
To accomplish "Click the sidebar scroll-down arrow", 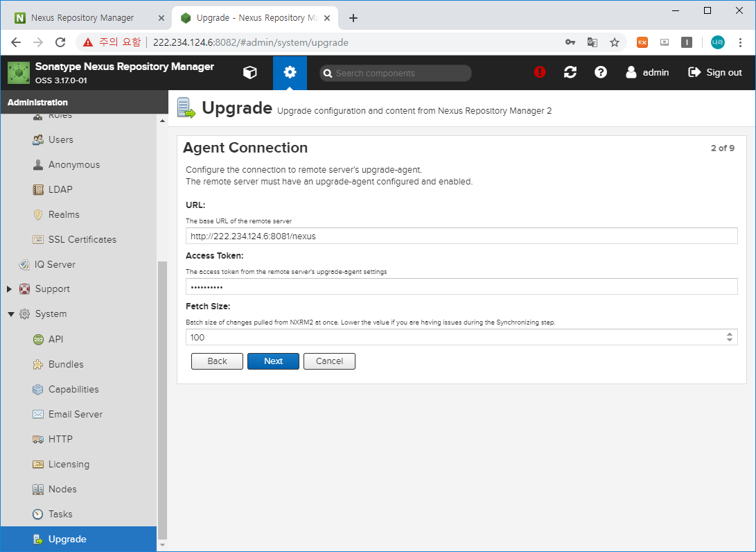I will [x=162, y=545].
